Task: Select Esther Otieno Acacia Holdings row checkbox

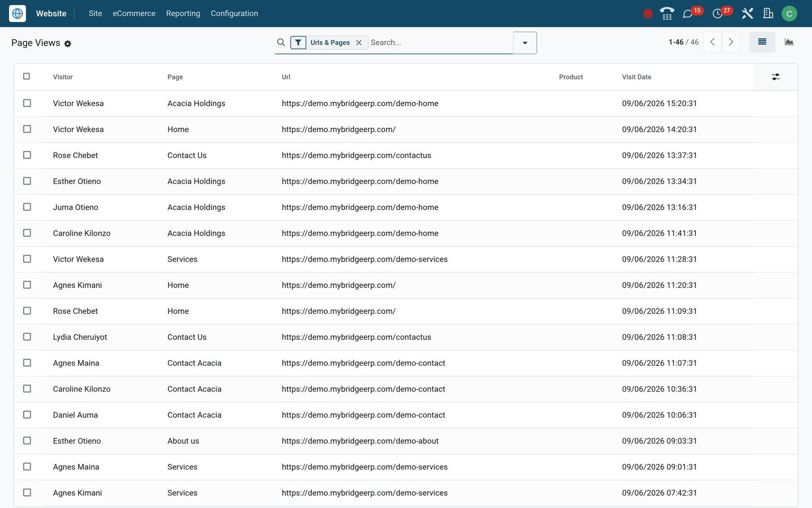Action: (27, 181)
